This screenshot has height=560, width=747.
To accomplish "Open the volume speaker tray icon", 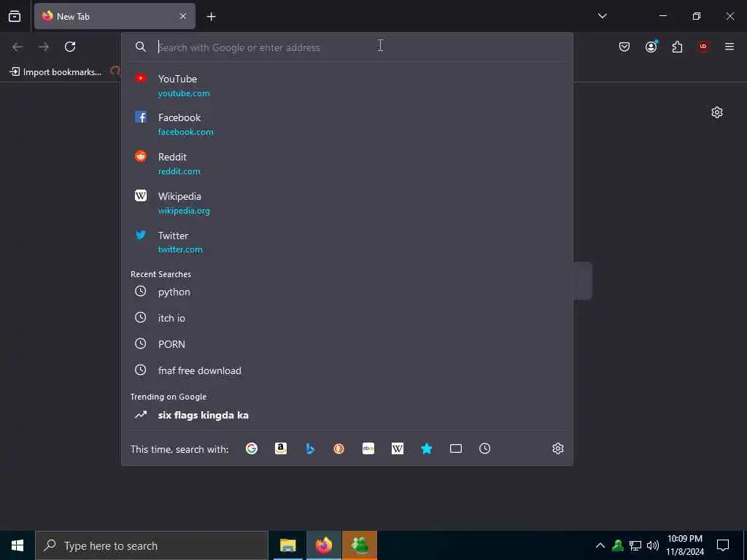I will [653, 545].
